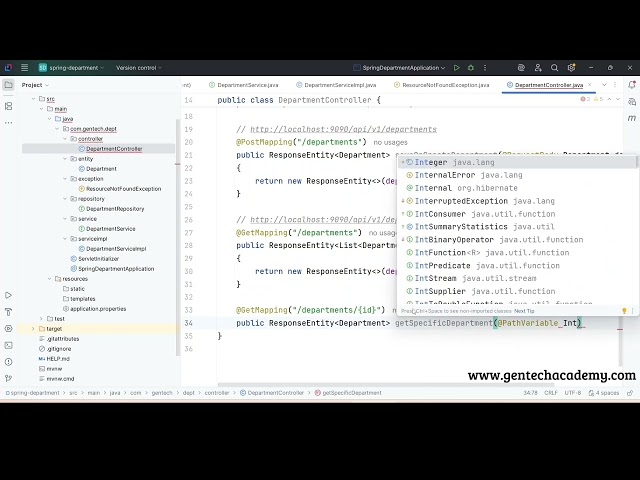640x480 pixels.
Task: Open Git version control tool window
Action: pyautogui.click(x=8, y=378)
